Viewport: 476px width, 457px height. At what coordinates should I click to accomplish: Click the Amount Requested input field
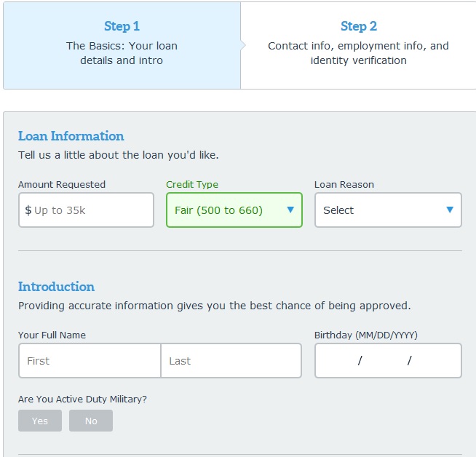[86, 210]
